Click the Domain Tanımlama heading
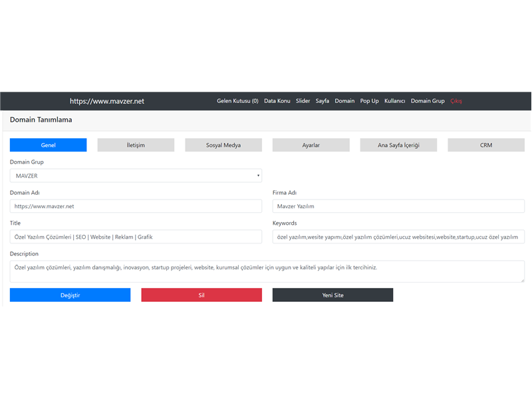Screen dimensions: 532x399 point(41,120)
